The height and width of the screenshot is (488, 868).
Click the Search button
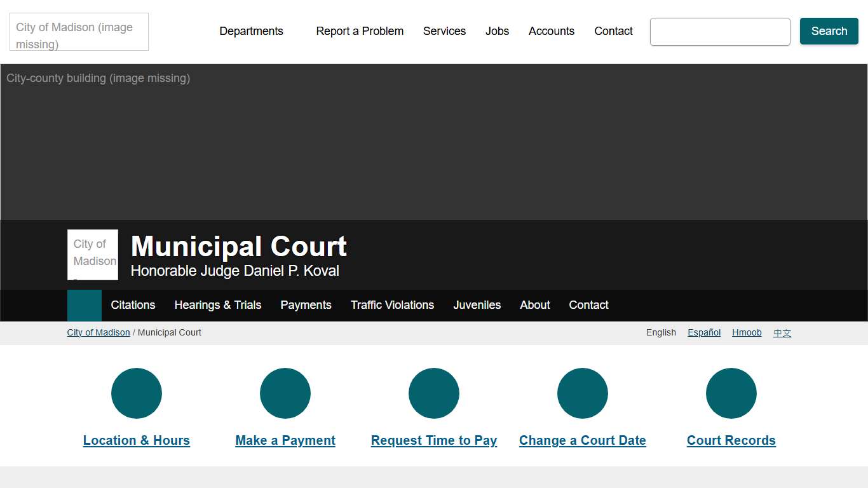(x=829, y=30)
